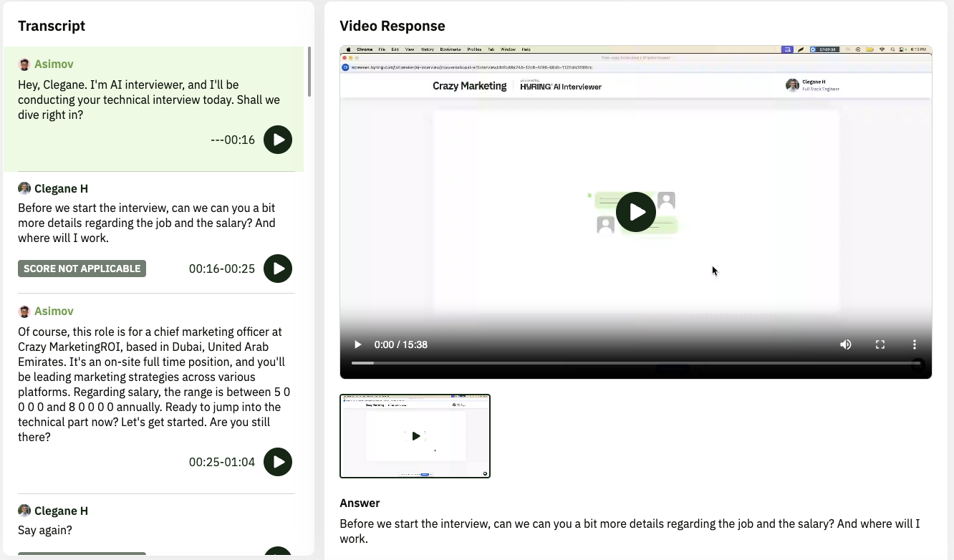954x560 pixels.
Task: Click the 0:00 / 15:38 time display
Action: pyautogui.click(x=400, y=344)
